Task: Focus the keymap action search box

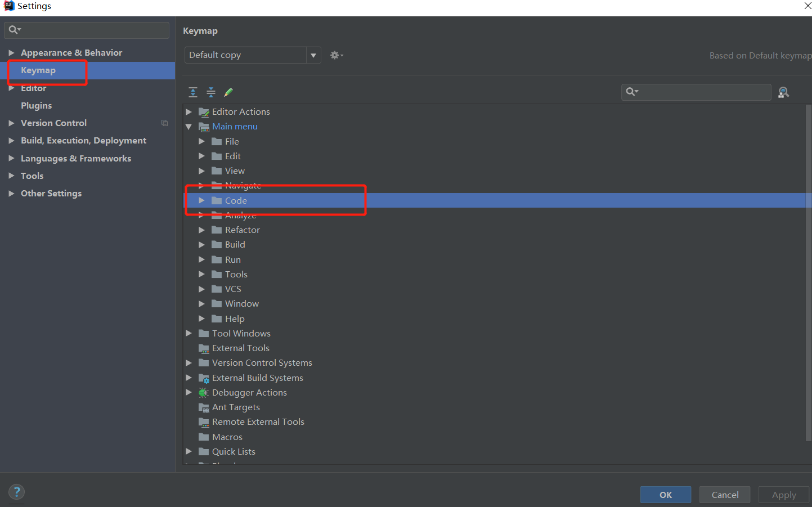Action: click(x=703, y=92)
